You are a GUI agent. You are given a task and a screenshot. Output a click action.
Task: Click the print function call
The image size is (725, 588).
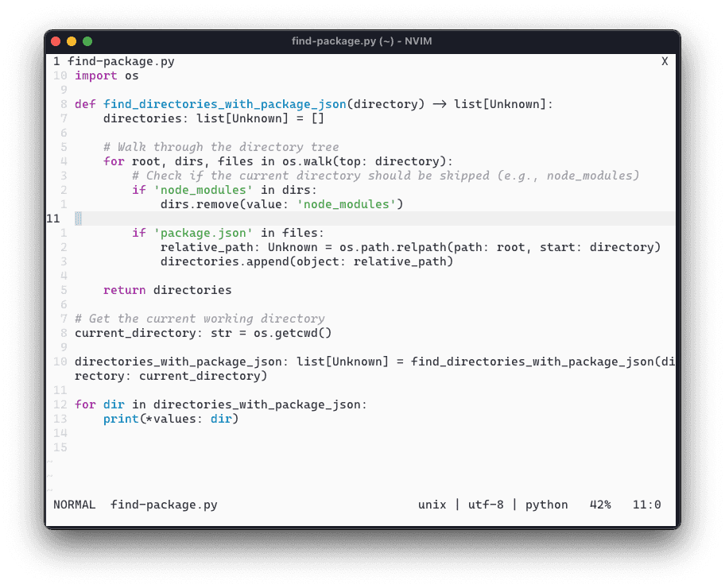pos(121,419)
